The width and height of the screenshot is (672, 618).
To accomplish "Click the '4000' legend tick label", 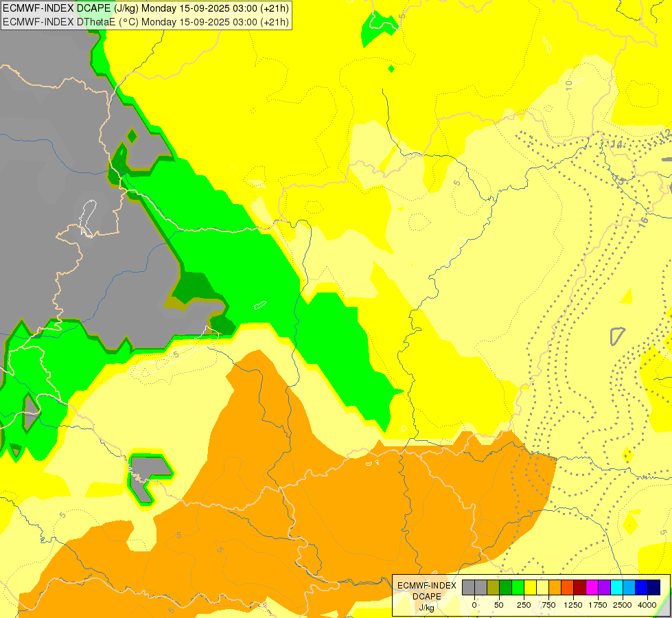I will (x=647, y=605).
